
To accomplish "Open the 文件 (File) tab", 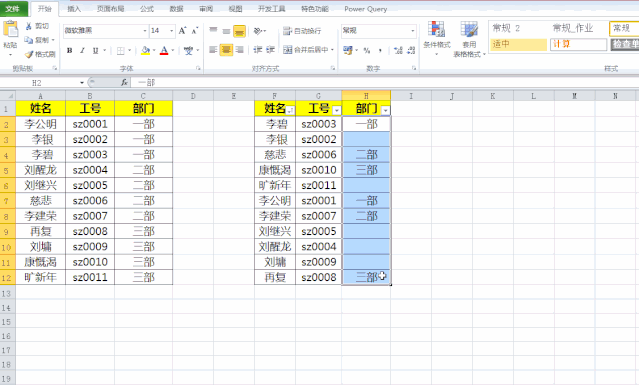I will point(13,9).
